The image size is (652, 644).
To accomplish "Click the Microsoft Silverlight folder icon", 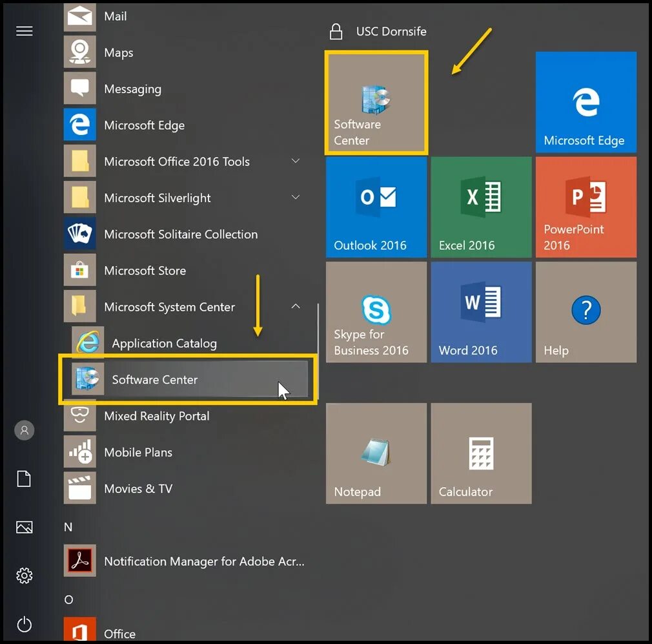I will [x=79, y=197].
